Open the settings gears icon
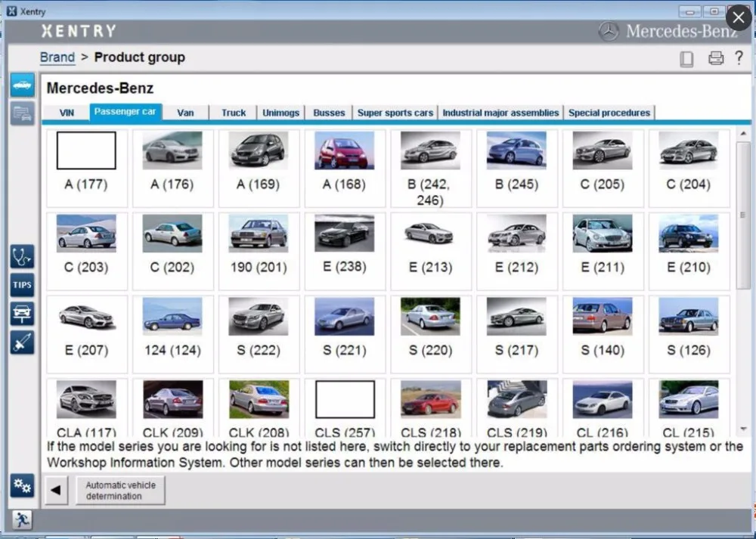Viewport: 756px width, 539px height. [22, 485]
